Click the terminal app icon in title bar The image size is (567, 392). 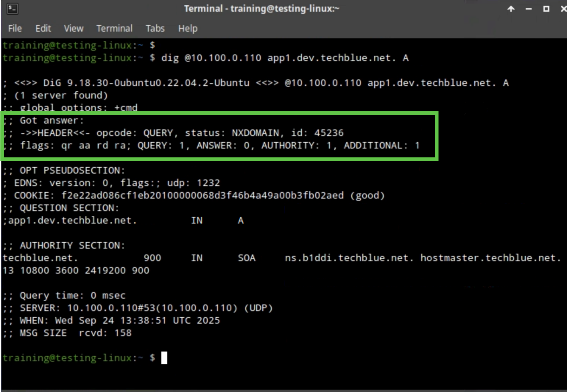12,8
